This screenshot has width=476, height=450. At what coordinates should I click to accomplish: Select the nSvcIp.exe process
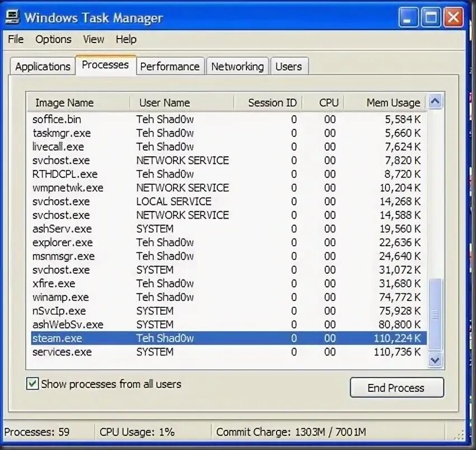(229, 311)
